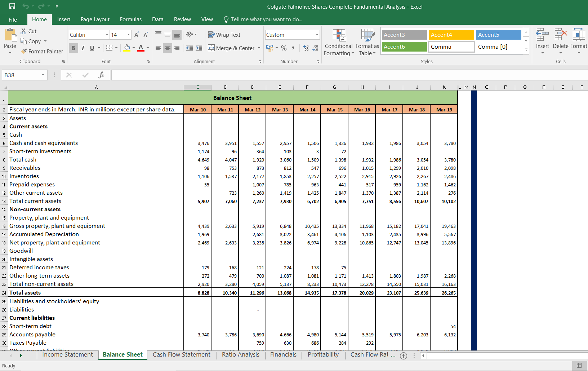Click the new sheet plus icon
The image size is (588, 371).
point(404,356)
